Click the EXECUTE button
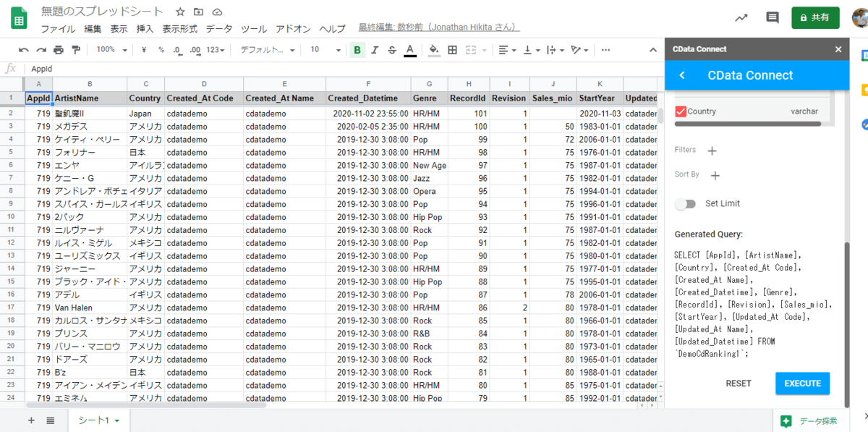The width and height of the screenshot is (868, 432). tap(802, 384)
